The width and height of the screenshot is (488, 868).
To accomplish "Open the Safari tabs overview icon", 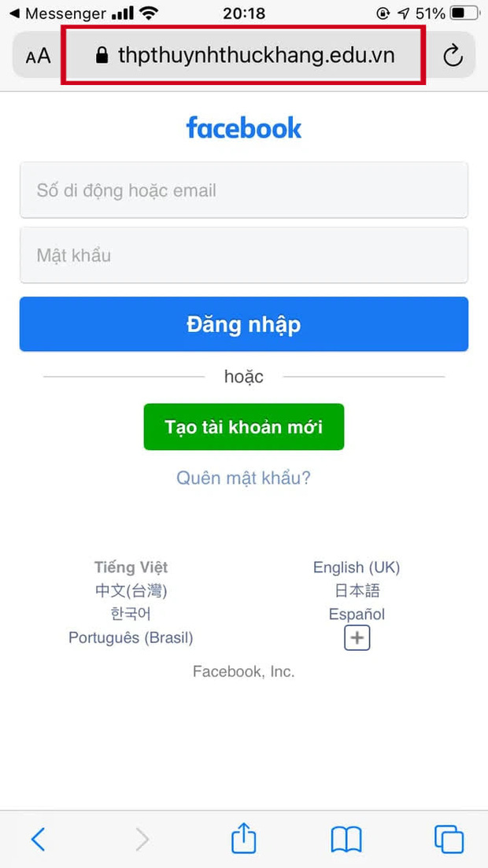I will pos(449,840).
